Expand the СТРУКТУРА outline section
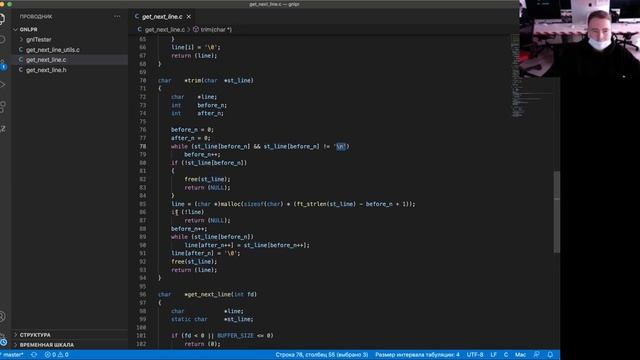The image size is (640, 360). 35,335
